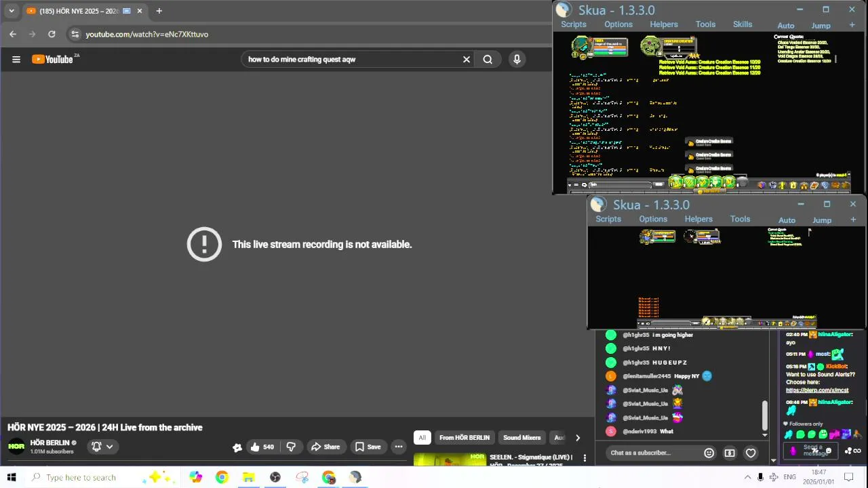
Task: Save the video to a playlist
Action: click(368, 447)
